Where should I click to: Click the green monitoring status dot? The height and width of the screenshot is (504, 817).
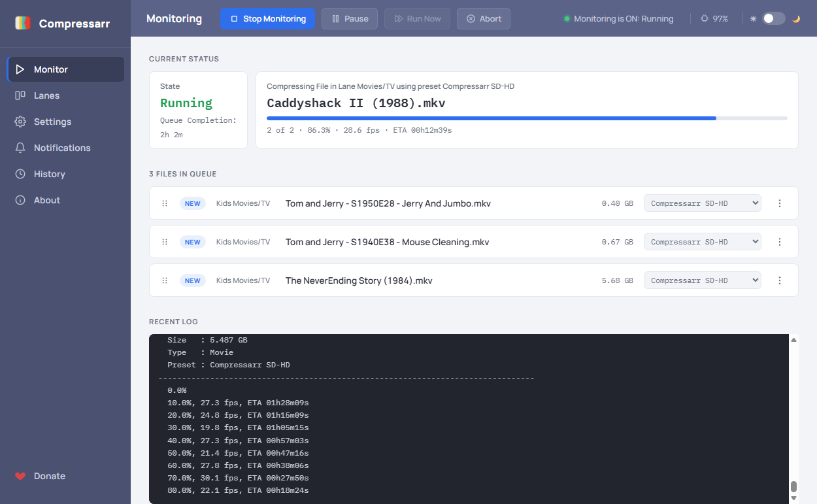click(567, 19)
